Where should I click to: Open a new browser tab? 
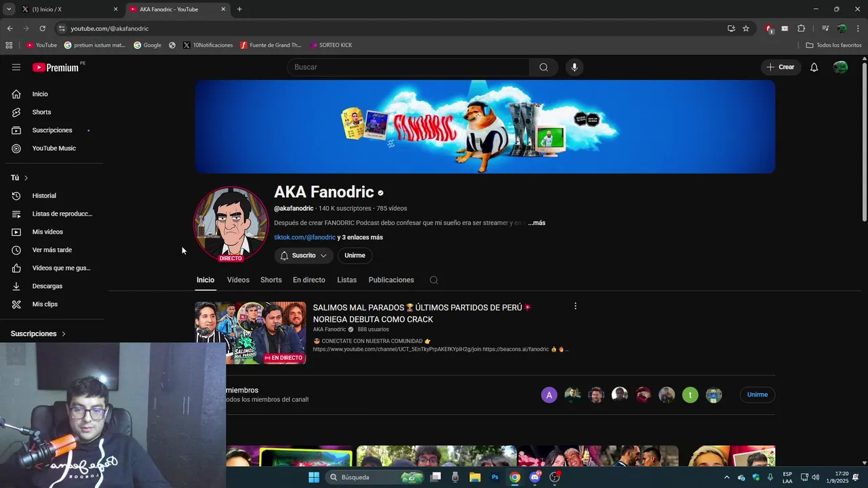[x=239, y=9]
